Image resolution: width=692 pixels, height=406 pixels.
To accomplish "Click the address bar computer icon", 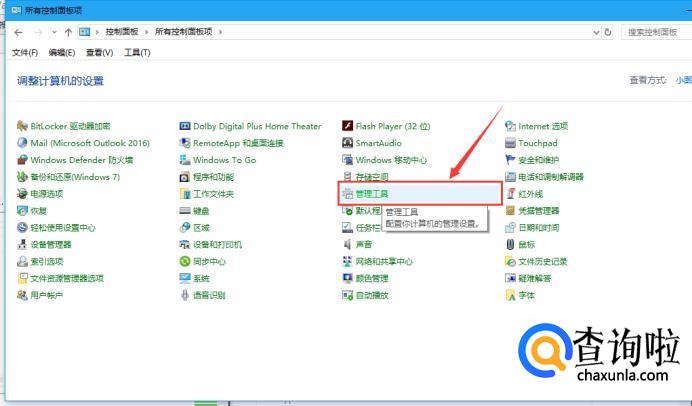I will tap(84, 32).
